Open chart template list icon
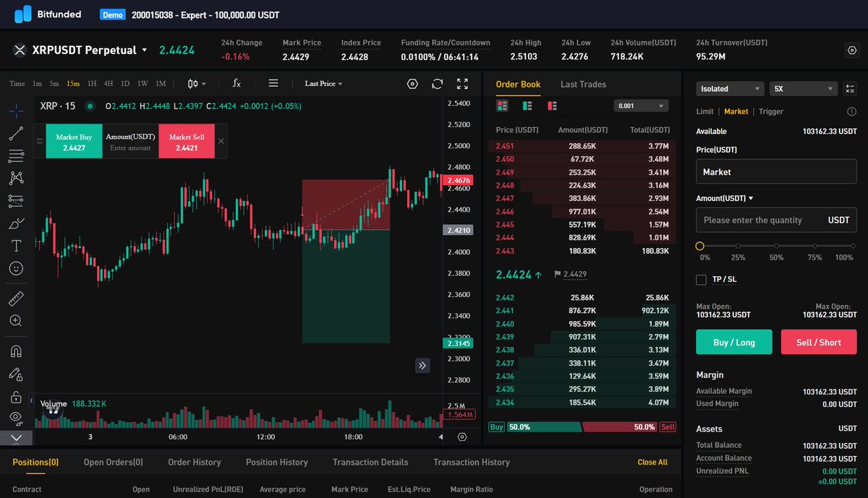 (x=273, y=84)
